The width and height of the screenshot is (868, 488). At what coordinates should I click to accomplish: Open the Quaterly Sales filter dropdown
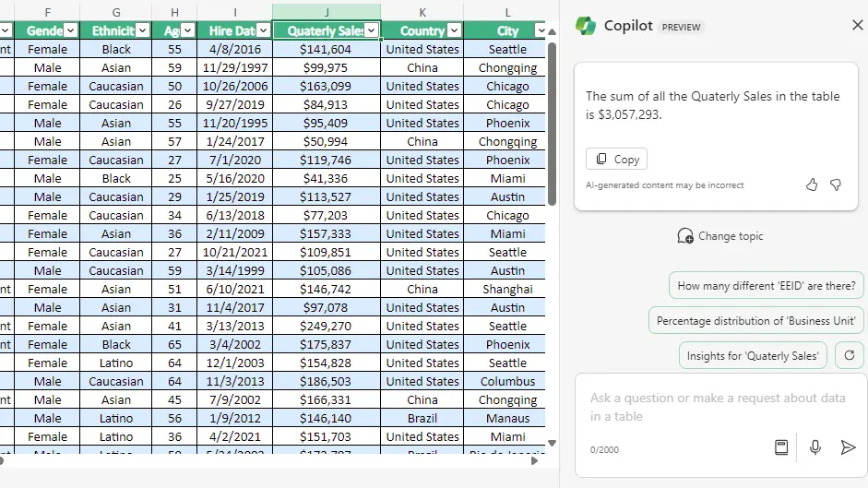point(372,30)
